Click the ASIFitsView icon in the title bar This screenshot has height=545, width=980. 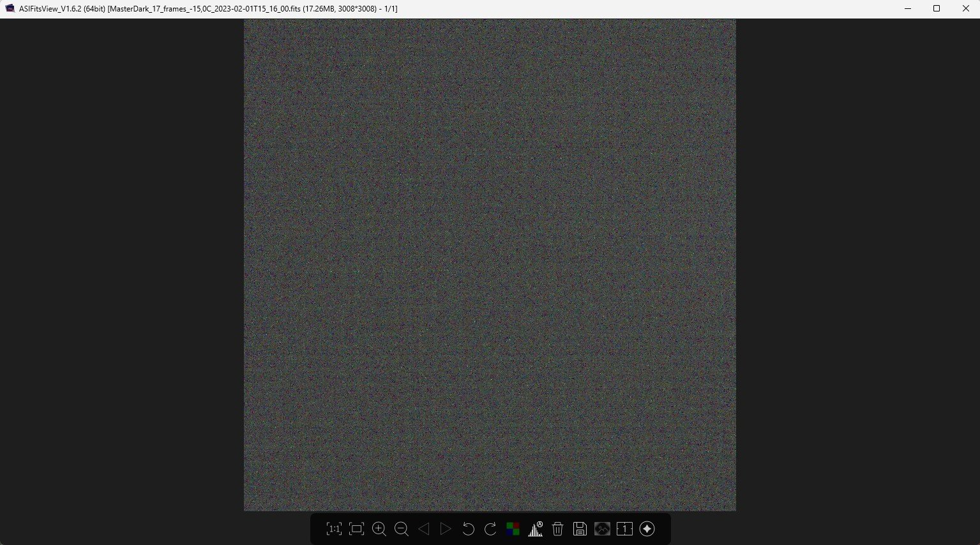pyautogui.click(x=9, y=8)
